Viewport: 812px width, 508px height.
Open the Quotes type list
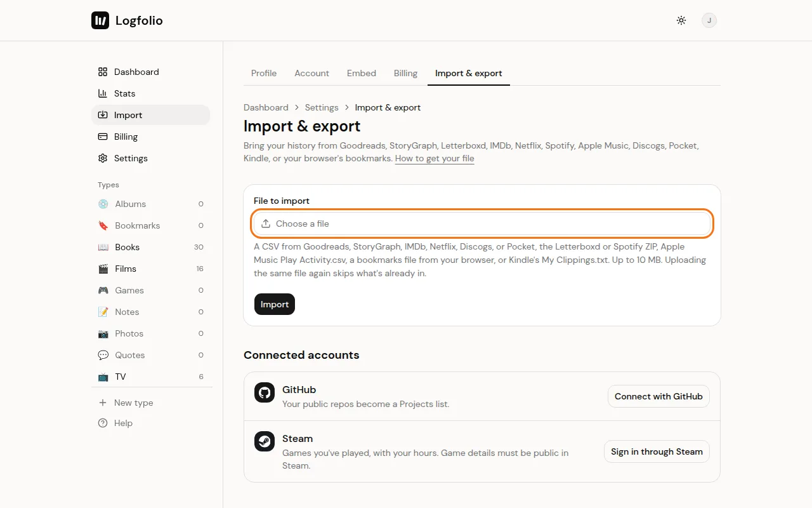(x=150, y=355)
